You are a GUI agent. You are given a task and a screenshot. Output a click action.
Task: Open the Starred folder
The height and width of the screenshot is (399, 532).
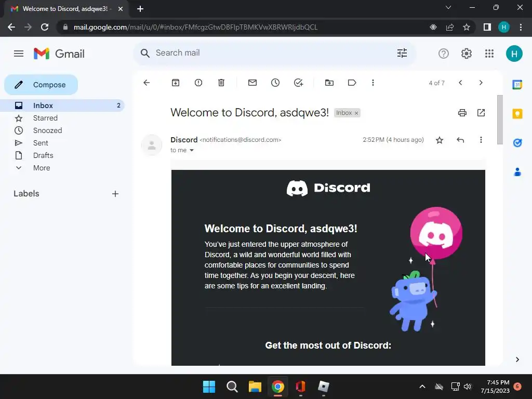(45, 118)
